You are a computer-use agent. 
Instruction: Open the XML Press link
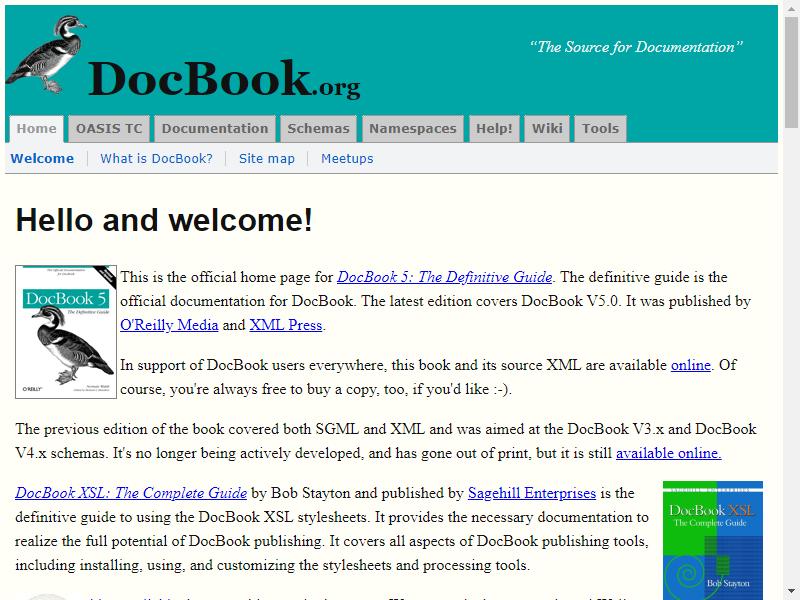[x=286, y=325]
